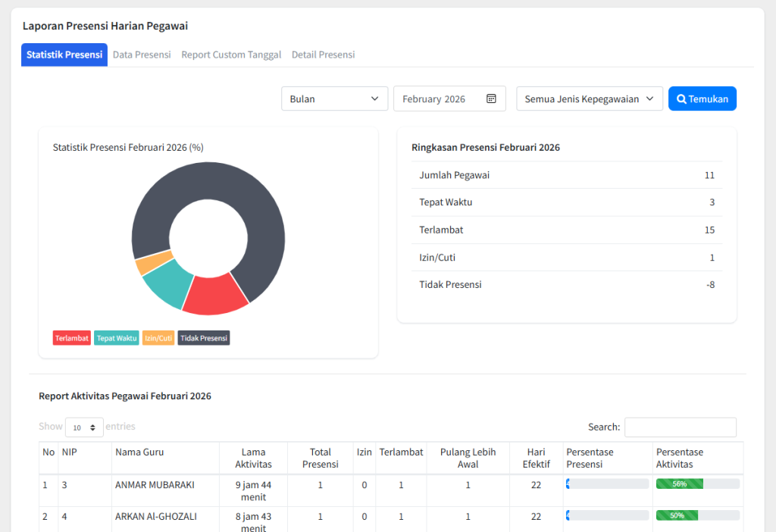Click the red Terlambat donut slice
776x532 pixels.
[x=214, y=296]
